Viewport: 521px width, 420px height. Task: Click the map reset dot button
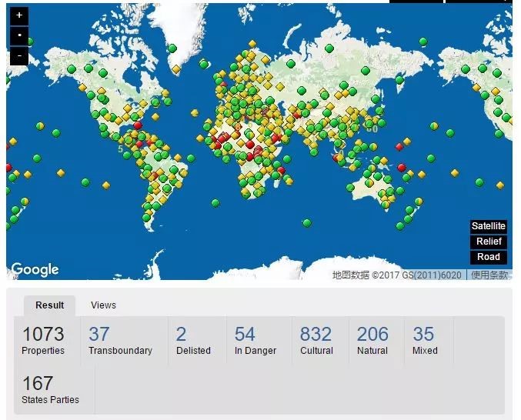[19, 36]
